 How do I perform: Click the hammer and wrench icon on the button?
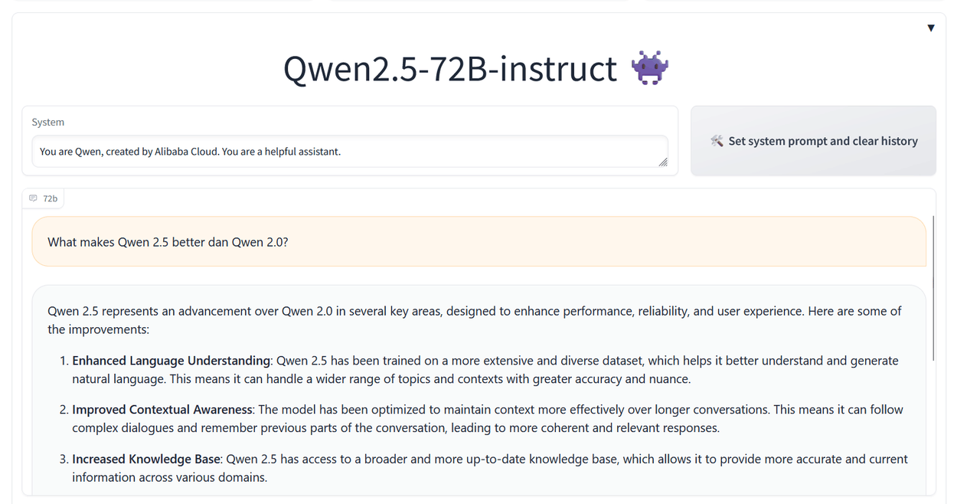pyautogui.click(x=717, y=141)
